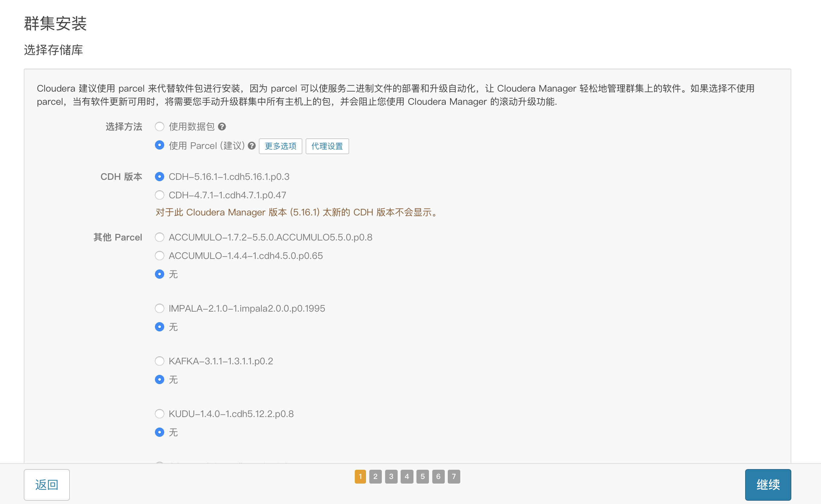The height and width of the screenshot is (504, 821).
Task: Go to wizard step 7
Action: (454, 477)
